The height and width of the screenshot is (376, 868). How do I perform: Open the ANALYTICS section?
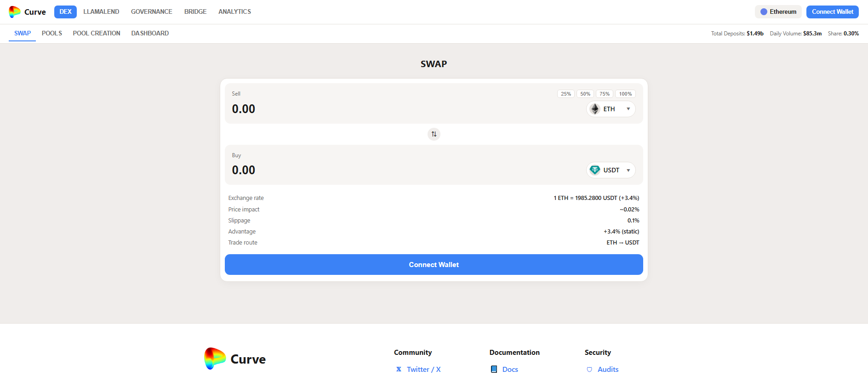234,12
